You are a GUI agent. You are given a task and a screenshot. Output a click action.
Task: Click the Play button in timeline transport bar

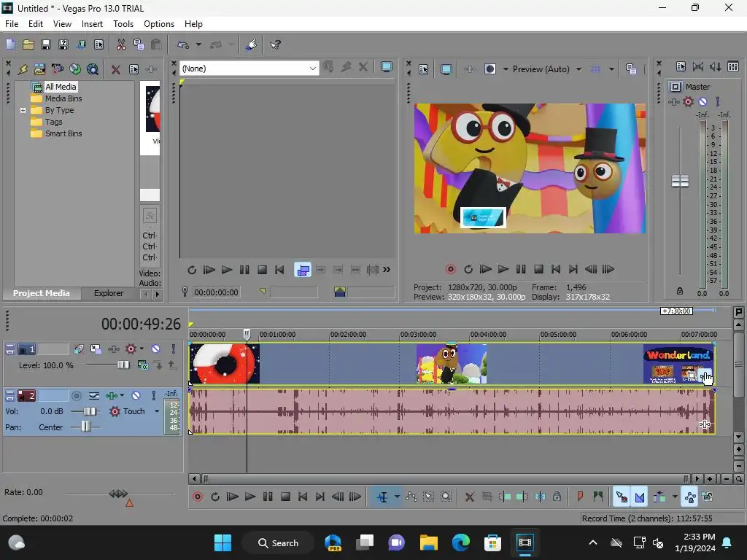(x=250, y=497)
